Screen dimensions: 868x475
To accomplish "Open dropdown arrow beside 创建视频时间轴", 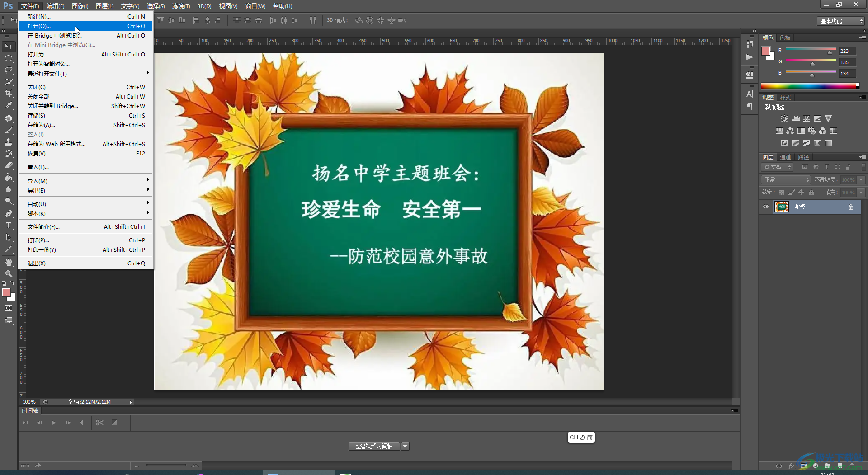I will [x=406, y=446].
